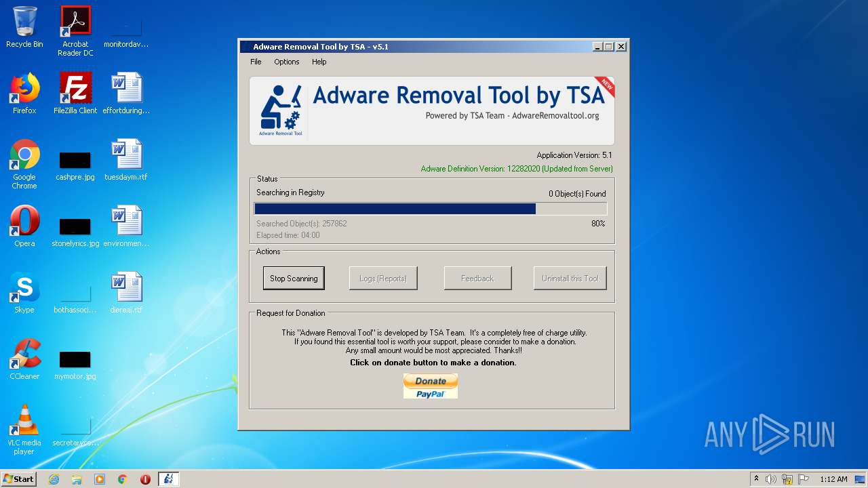This screenshot has height=488, width=868.
Task: Open VLC media player desktop icon
Action: (24, 430)
